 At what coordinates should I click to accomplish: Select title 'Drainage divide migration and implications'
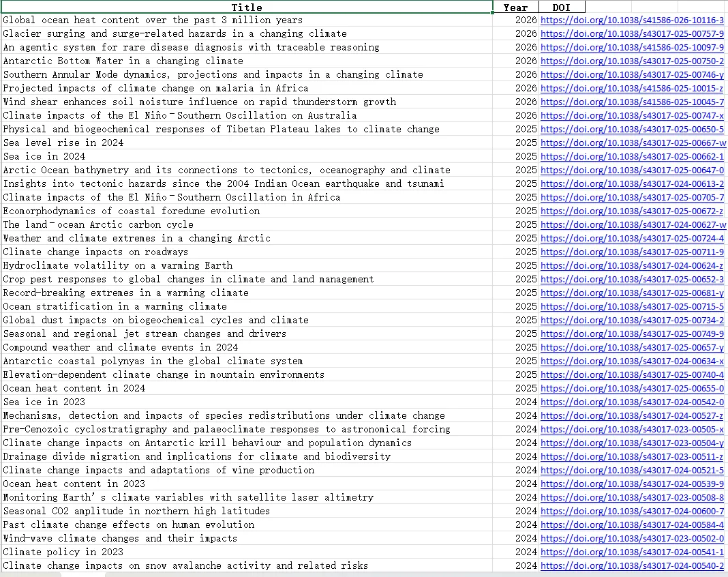click(197, 456)
